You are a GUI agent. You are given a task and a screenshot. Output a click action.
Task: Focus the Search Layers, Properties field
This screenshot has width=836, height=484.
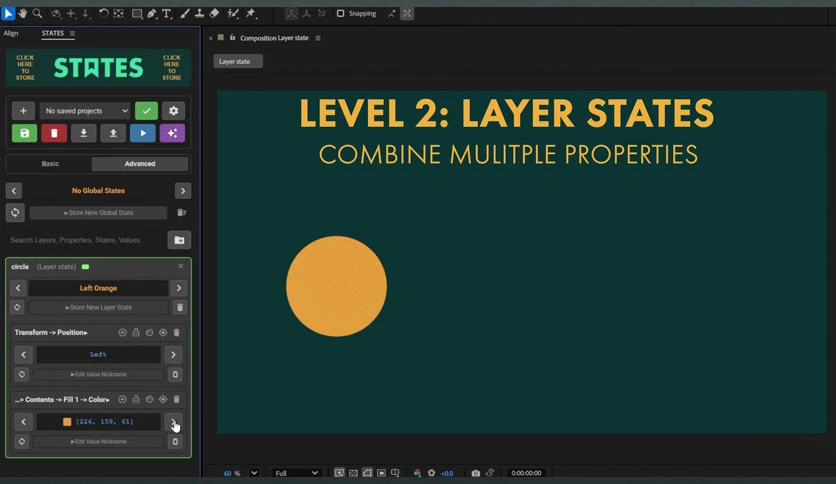85,240
